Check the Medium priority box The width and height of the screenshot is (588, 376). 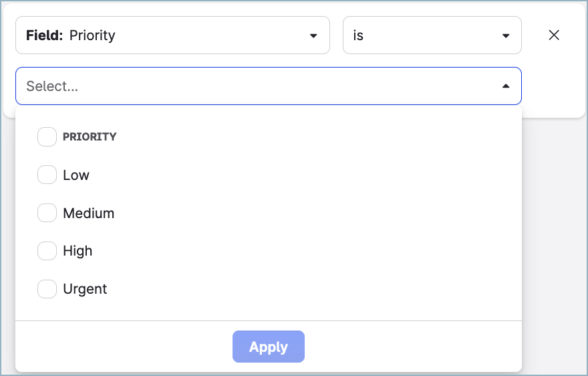point(47,213)
